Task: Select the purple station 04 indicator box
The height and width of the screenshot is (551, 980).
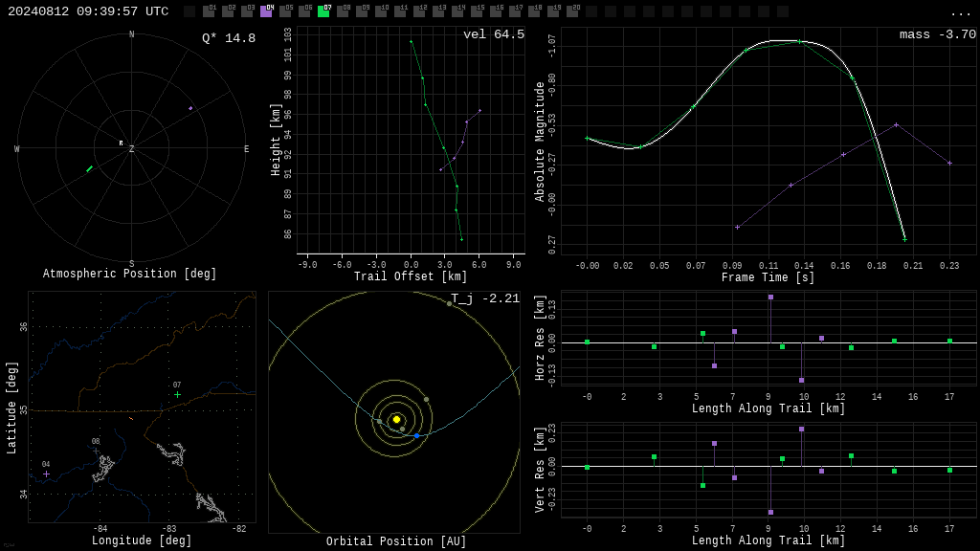Action: [x=266, y=11]
